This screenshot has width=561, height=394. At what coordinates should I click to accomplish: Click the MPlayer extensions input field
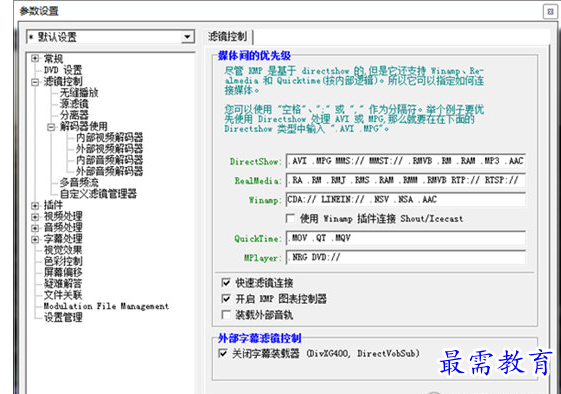pyautogui.click(x=406, y=258)
